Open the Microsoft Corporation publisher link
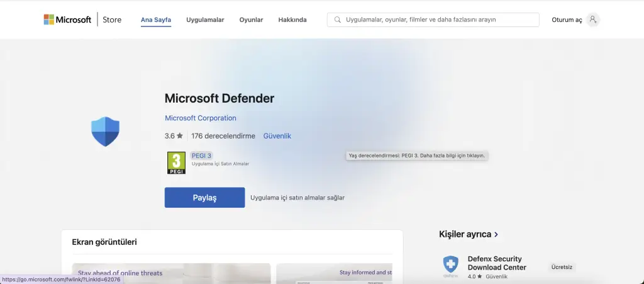 coord(201,118)
